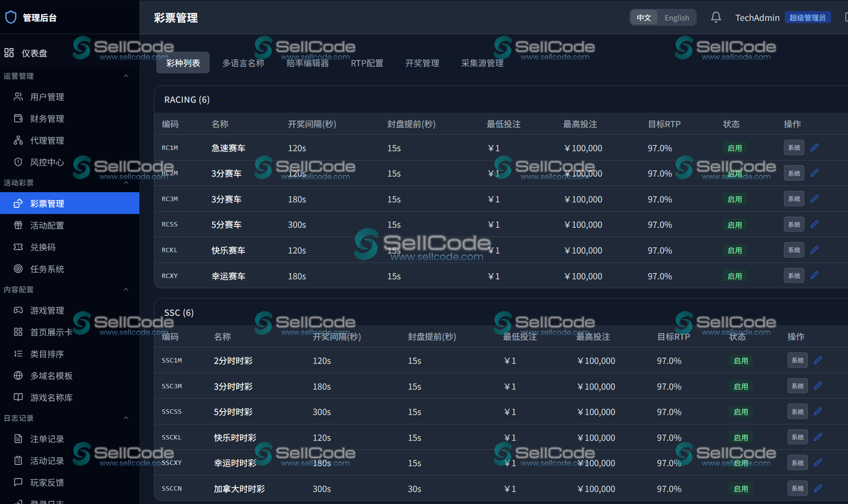The height and width of the screenshot is (504, 848).
Task: Click the 急速赛车 name cell
Action: [228, 148]
